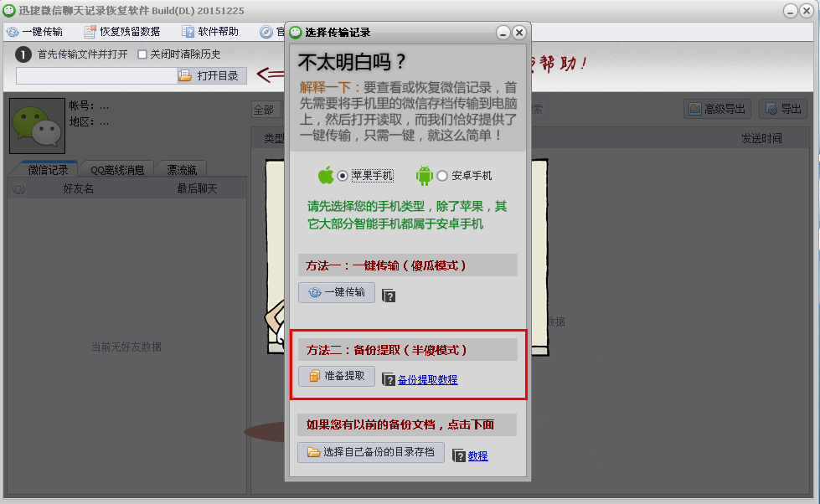Click the 好友名 column header

tap(79, 188)
